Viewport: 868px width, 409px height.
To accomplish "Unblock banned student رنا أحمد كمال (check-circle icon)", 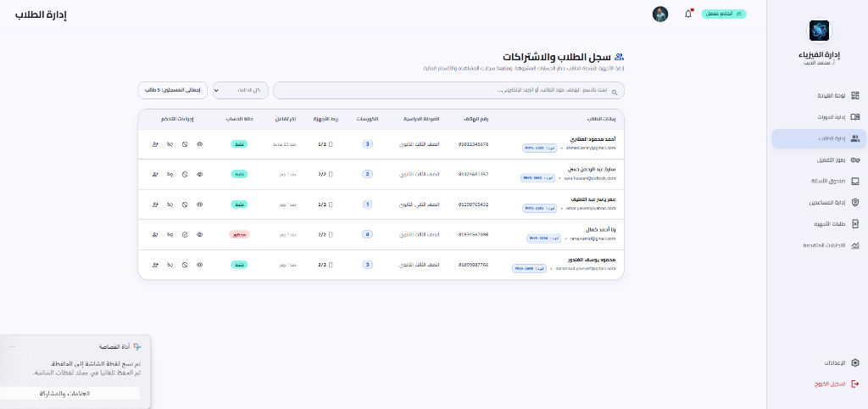I will [185, 234].
